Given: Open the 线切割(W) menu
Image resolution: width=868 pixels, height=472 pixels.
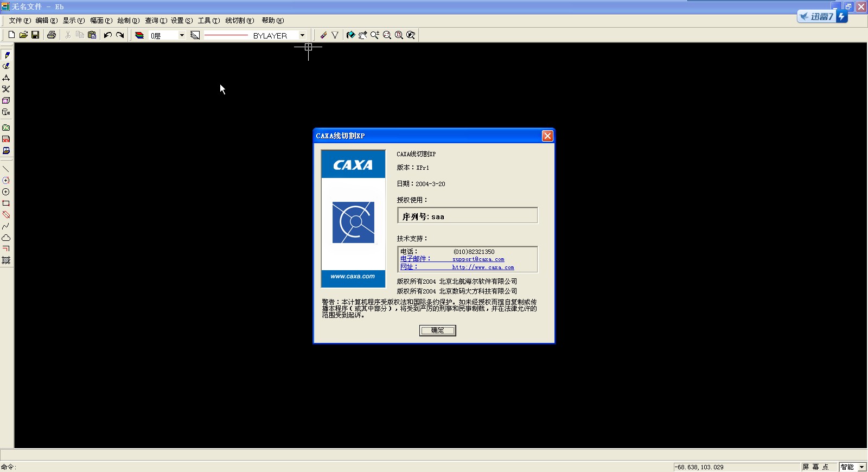Looking at the screenshot, I should coord(239,21).
